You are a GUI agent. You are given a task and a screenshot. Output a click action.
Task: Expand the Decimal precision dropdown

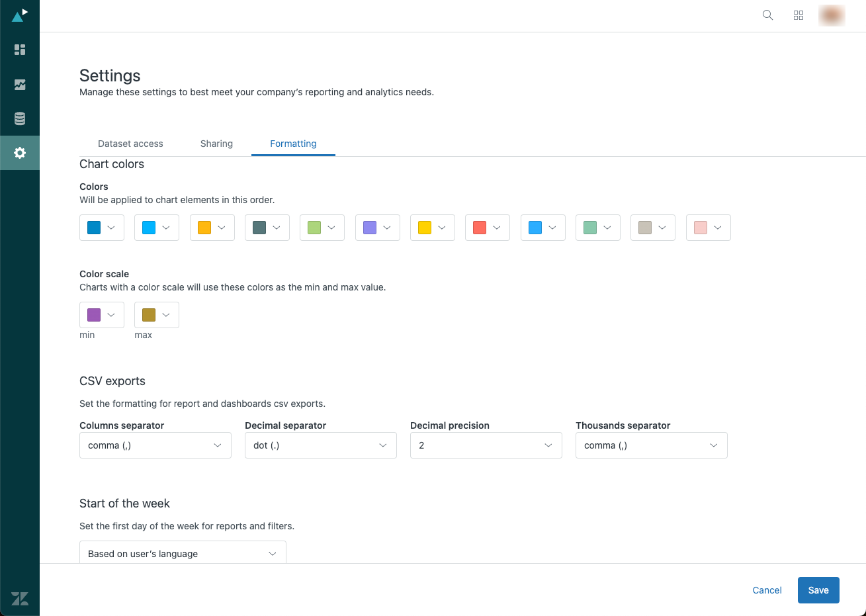pos(486,445)
